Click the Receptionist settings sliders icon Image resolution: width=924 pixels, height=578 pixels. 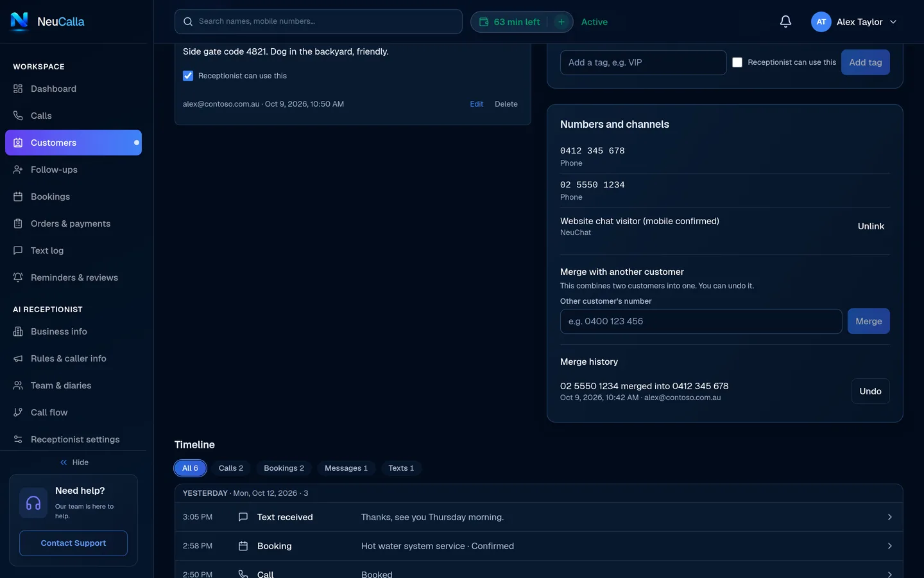pos(18,439)
